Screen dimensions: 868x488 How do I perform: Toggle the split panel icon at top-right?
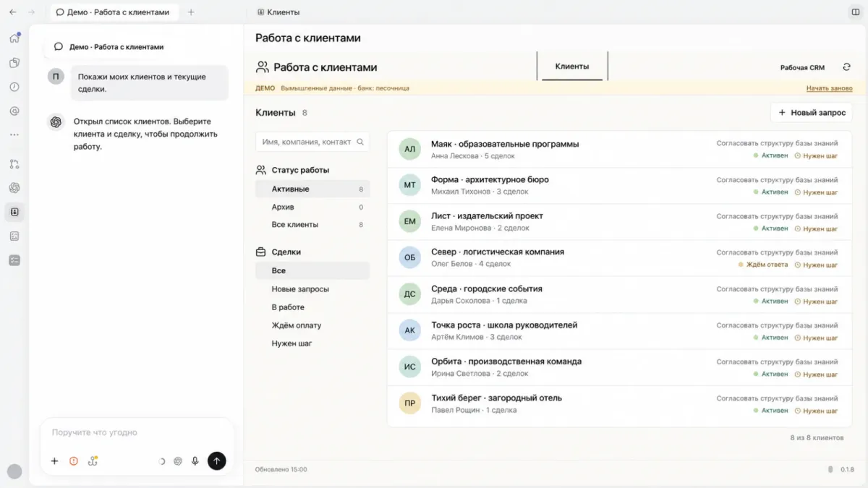click(x=856, y=12)
